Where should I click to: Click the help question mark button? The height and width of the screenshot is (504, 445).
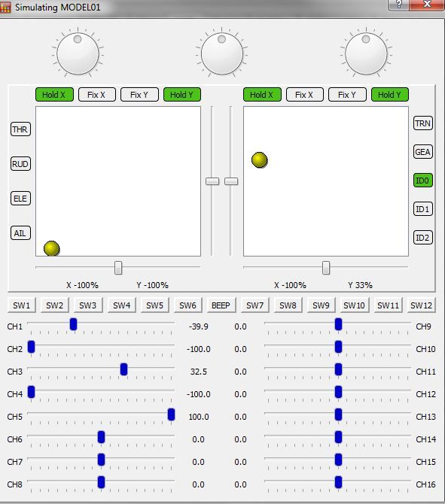tap(398, 5)
